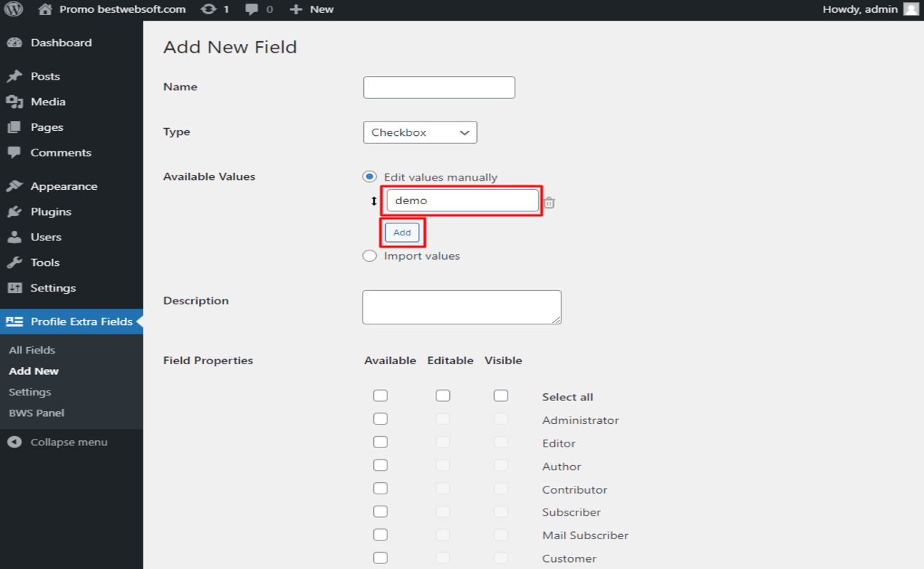924x569 pixels.
Task: Click the Available column header text
Action: pyautogui.click(x=390, y=361)
